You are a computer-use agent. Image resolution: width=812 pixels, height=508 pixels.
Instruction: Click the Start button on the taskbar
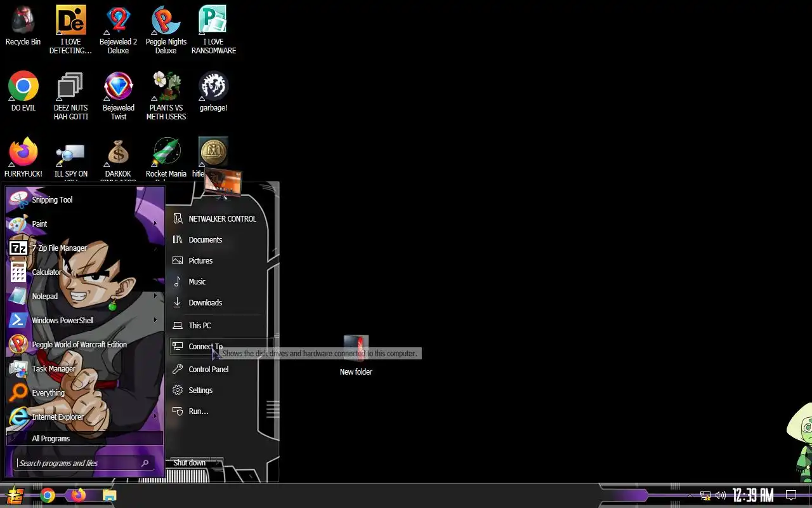[15, 495]
